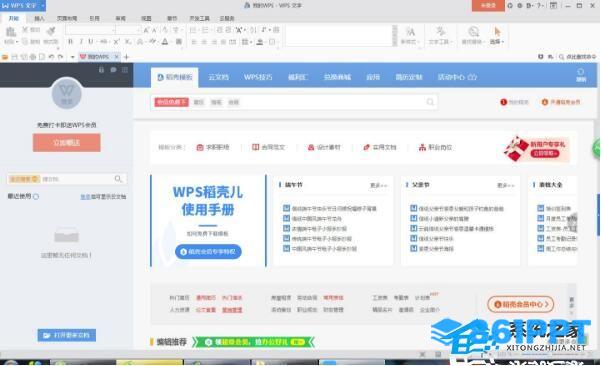Click the refresh icon on blue navigation bar
The image size is (601, 366).
[581, 72]
